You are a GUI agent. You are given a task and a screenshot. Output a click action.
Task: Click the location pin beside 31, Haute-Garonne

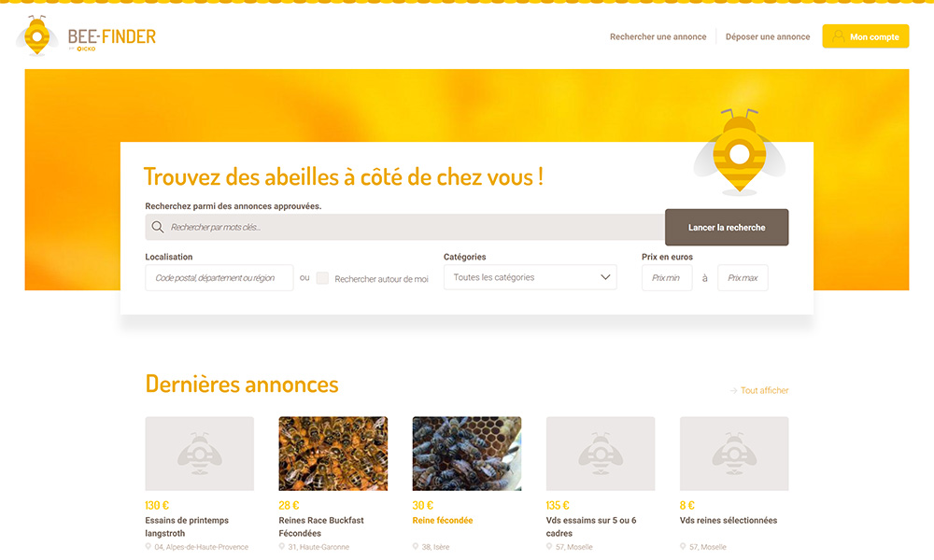coord(285,548)
